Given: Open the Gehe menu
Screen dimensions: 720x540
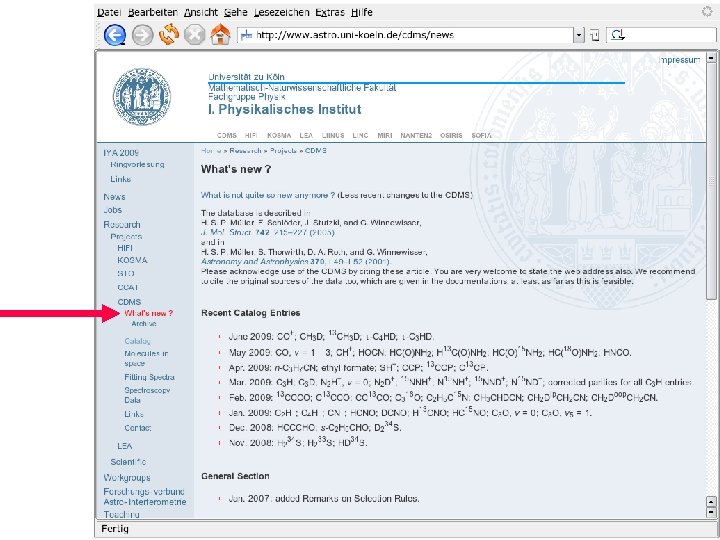Looking at the screenshot, I should click(x=236, y=12).
